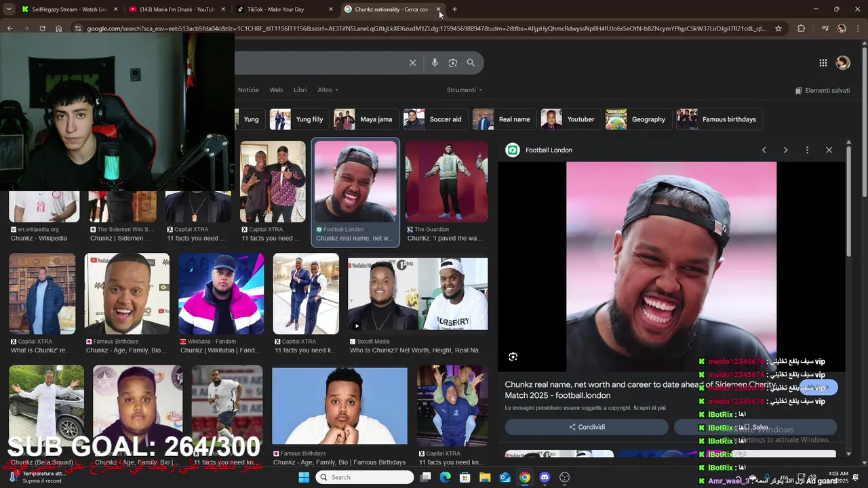The image size is (868, 488).
Task: Open Wikitubia Fandom Chunkz thumbnail
Action: coord(221,294)
